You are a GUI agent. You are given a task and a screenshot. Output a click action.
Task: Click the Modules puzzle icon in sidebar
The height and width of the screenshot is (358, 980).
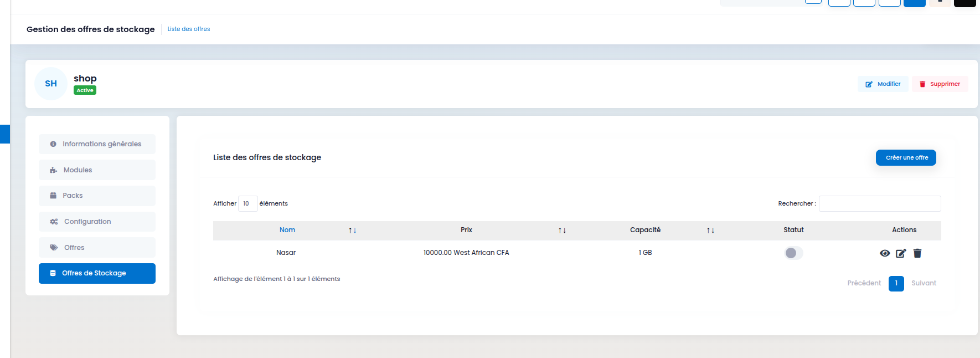pyautogui.click(x=54, y=170)
